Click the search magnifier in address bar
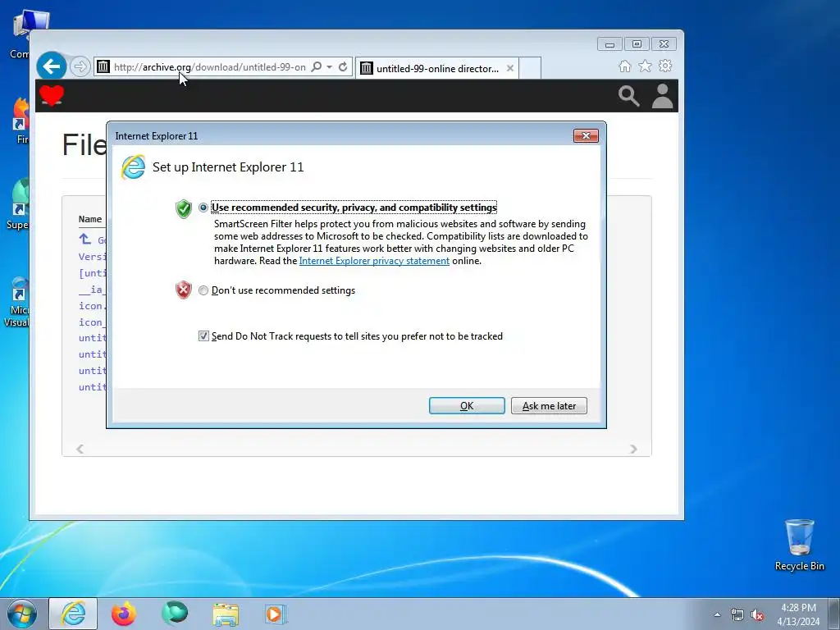 (317, 67)
